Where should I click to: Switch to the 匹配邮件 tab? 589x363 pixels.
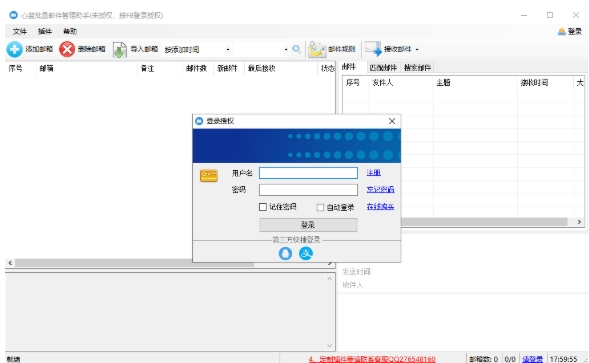point(383,68)
